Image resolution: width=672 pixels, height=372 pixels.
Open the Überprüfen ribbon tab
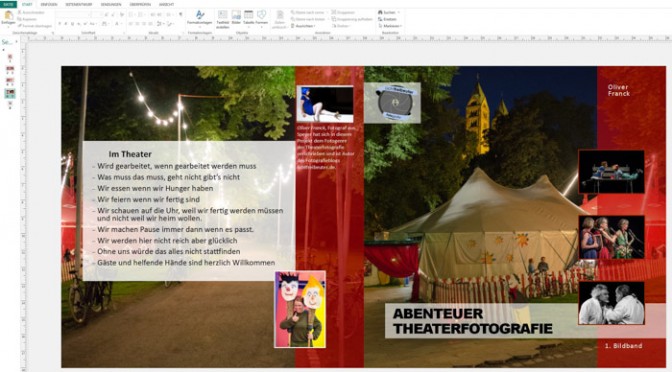tap(140, 4)
